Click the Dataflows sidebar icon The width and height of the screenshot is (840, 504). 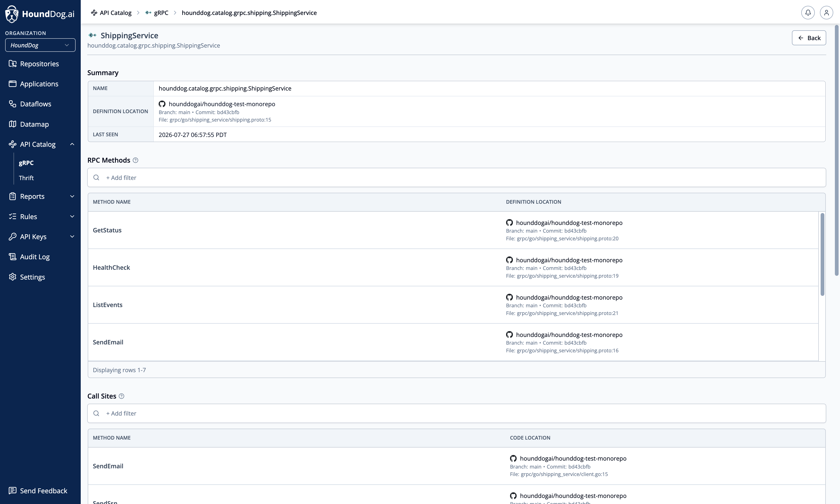(13, 104)
